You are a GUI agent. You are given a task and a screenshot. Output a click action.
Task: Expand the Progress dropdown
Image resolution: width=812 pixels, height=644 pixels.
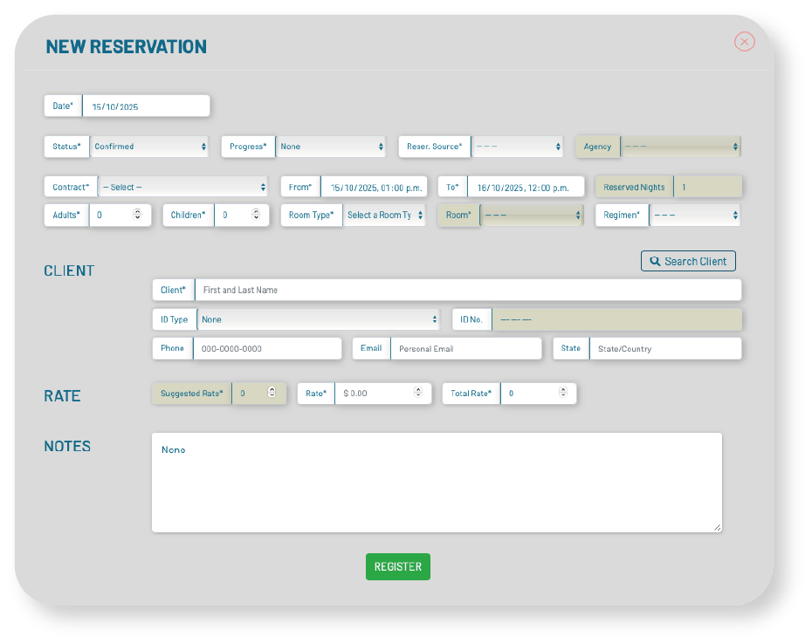[x=330, y=147]
